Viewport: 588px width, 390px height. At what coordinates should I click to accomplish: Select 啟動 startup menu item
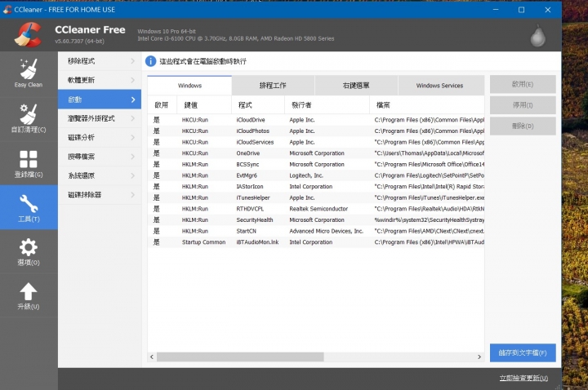[x=100, y=100]
